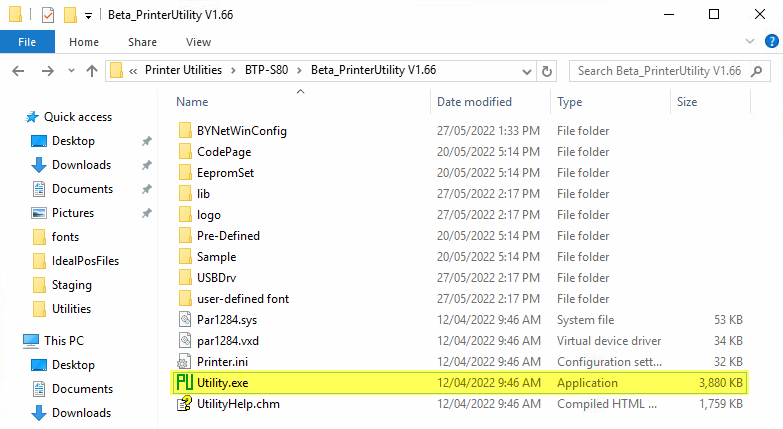The width and height of the screenshot is (783, 429).
Task: Click the Properties quick access toolbar icon
Action: (x=48, y=14)
